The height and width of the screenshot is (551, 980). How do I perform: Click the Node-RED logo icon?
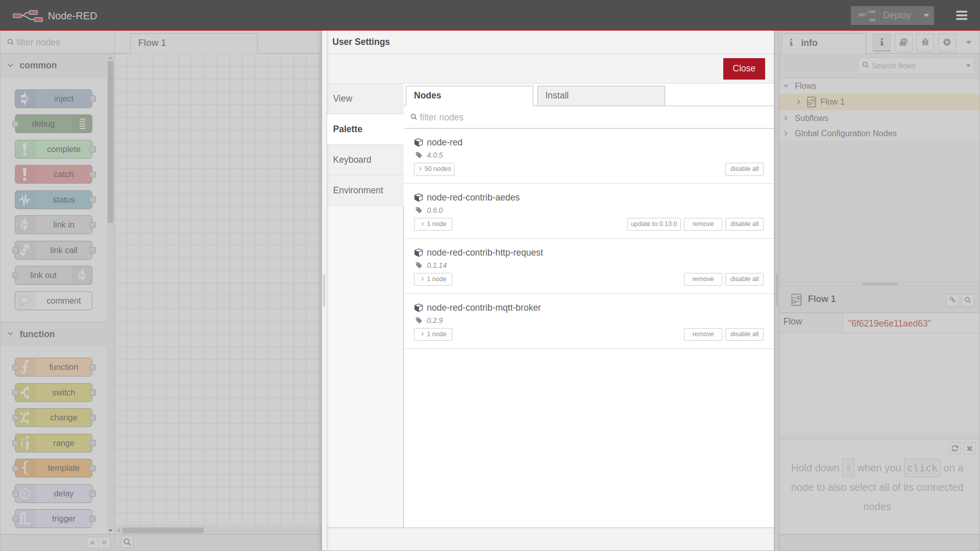pyautogui.click(x=27, y=15)
